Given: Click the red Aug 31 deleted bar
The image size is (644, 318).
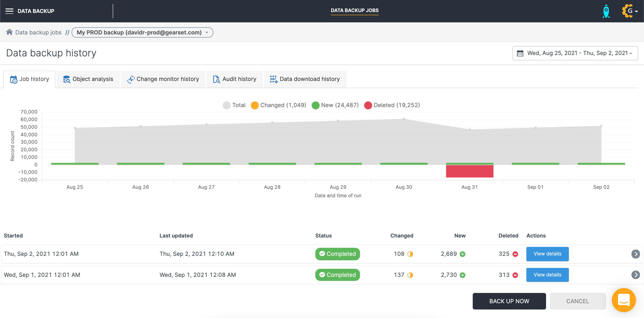Looking at the screenshot, I should coord(470,171).
